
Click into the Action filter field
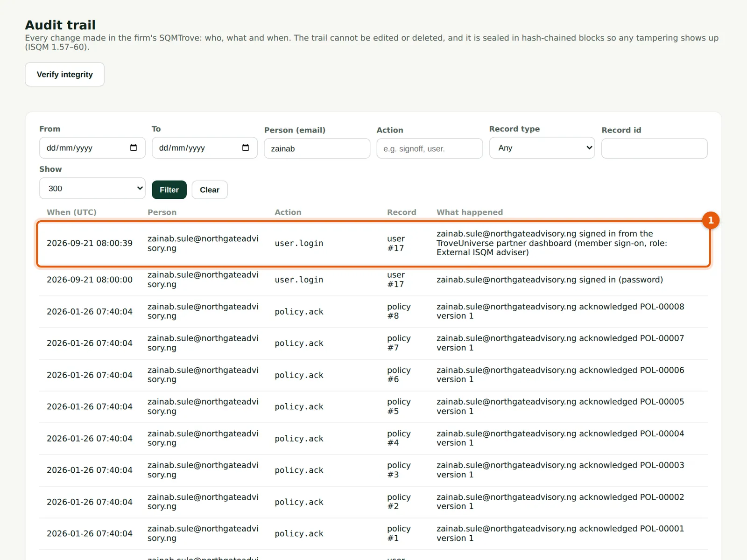pyautogui.click(x=430, y=148)
